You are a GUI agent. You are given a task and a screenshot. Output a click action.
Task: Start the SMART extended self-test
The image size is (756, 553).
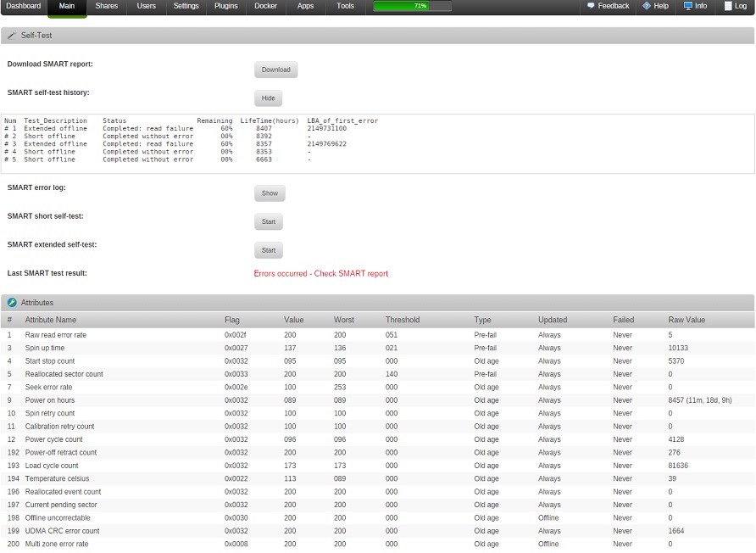(x=269, y=250)
